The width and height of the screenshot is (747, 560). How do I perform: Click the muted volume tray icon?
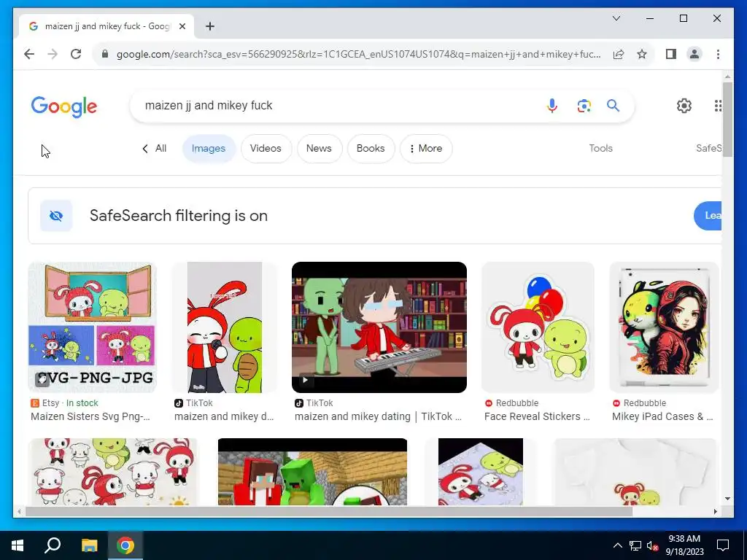[x=652, y=545]
